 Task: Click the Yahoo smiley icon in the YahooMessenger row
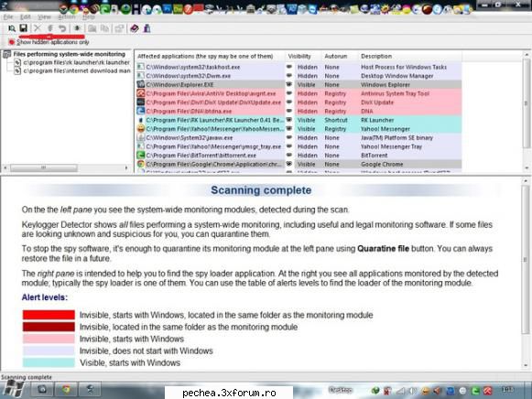(x=140, y=128)
